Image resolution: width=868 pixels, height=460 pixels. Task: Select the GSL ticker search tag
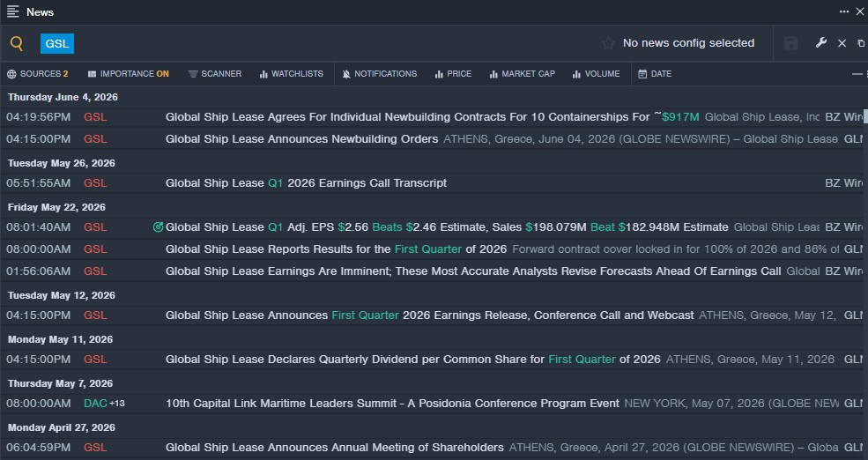click(57, 44)
